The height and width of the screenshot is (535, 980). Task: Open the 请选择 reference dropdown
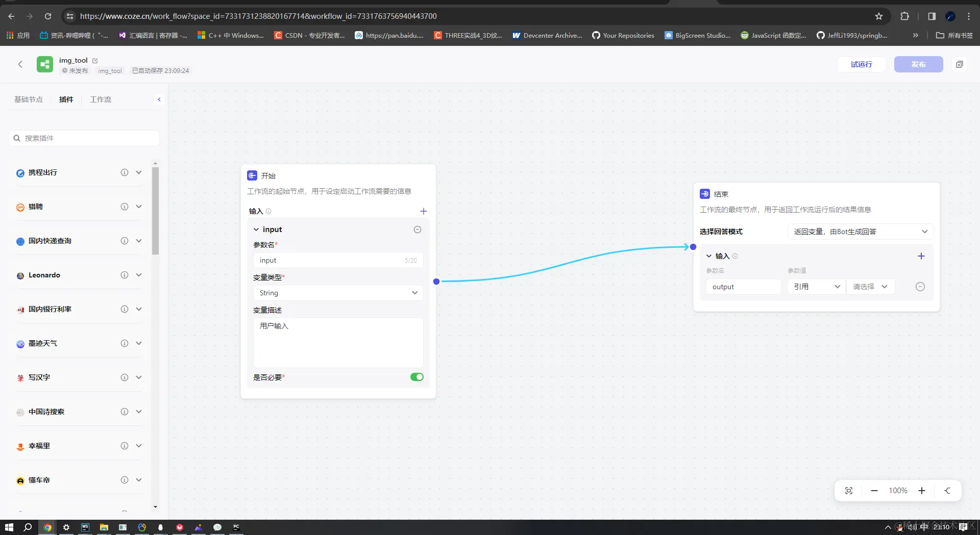click(x=870, y=287)
